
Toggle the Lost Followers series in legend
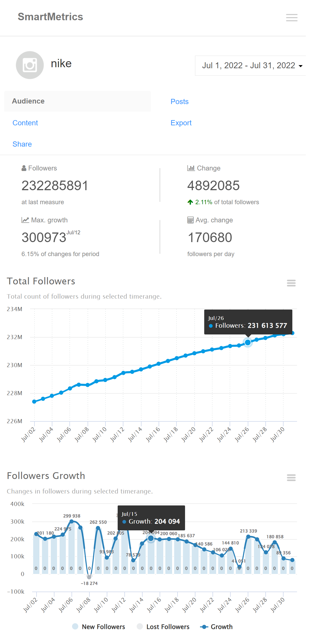click(x=163, y=627)
